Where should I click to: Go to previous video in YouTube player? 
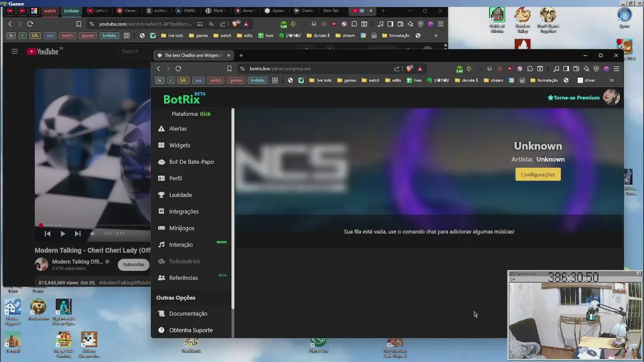coord(47,234)
